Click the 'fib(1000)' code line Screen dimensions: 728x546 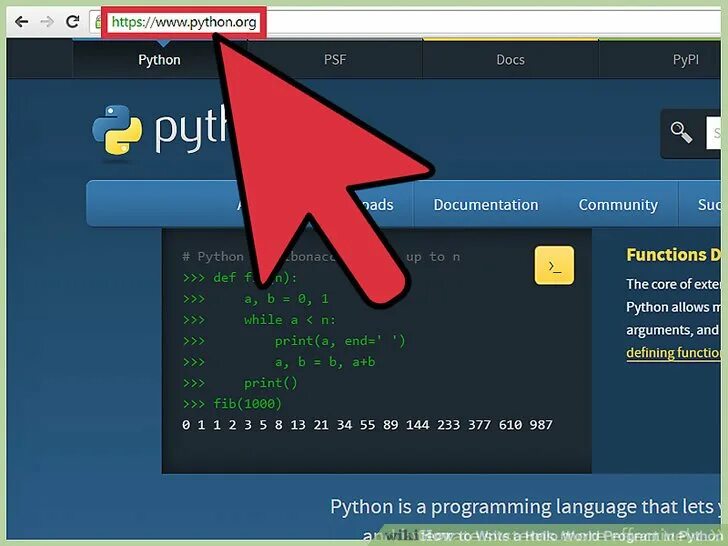[232, 403]
